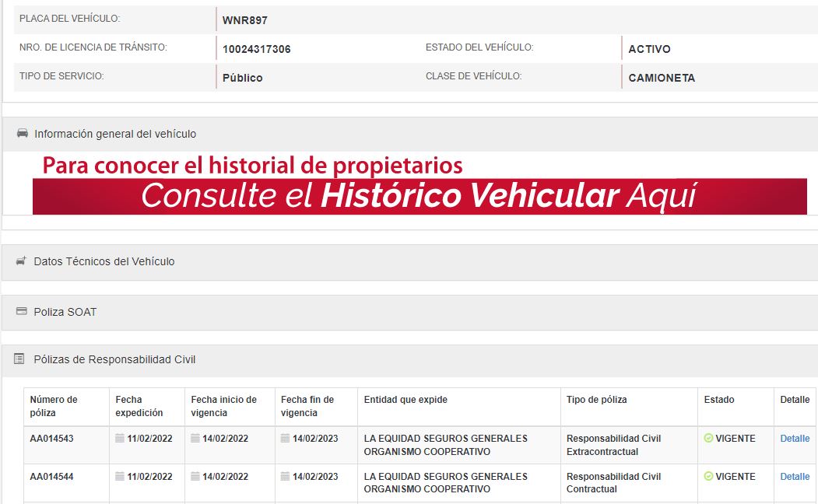Click the icon next to Datos Técnicos

[21, 261]
